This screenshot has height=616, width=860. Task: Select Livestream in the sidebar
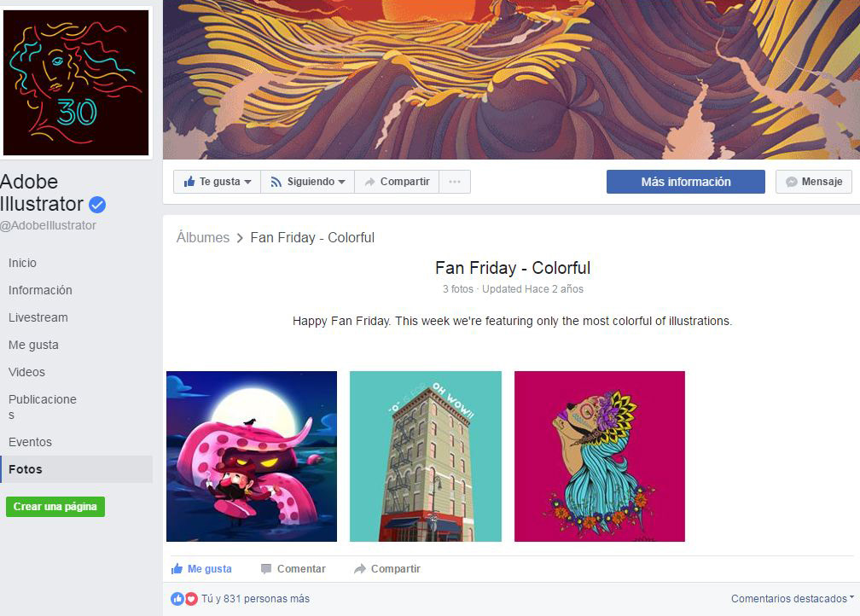[x=38, y=317]
